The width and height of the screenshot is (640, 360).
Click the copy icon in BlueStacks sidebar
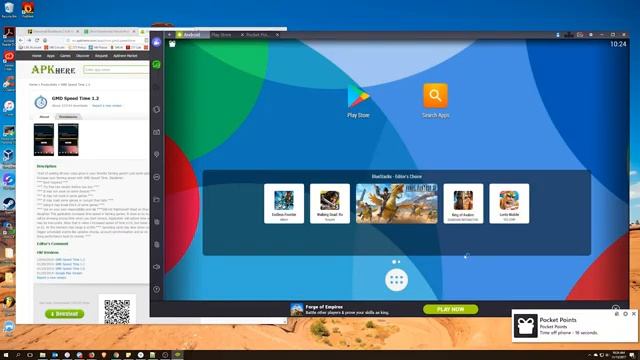coord(156,222)
